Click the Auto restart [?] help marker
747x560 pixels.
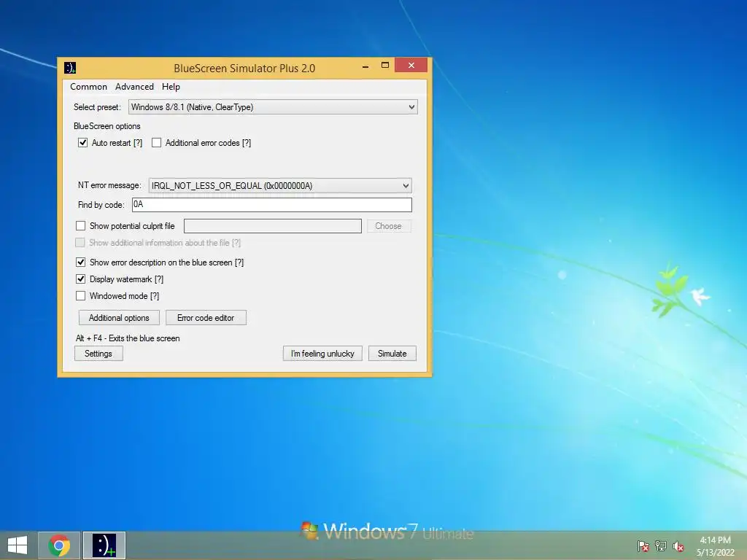pyautogui.click(x=138, y=143)
